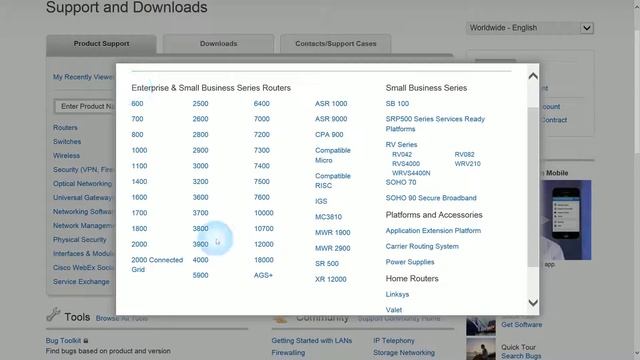Open the Physical Security category
This screenshot has height=360, width=640.
click(x=80, y=240)
